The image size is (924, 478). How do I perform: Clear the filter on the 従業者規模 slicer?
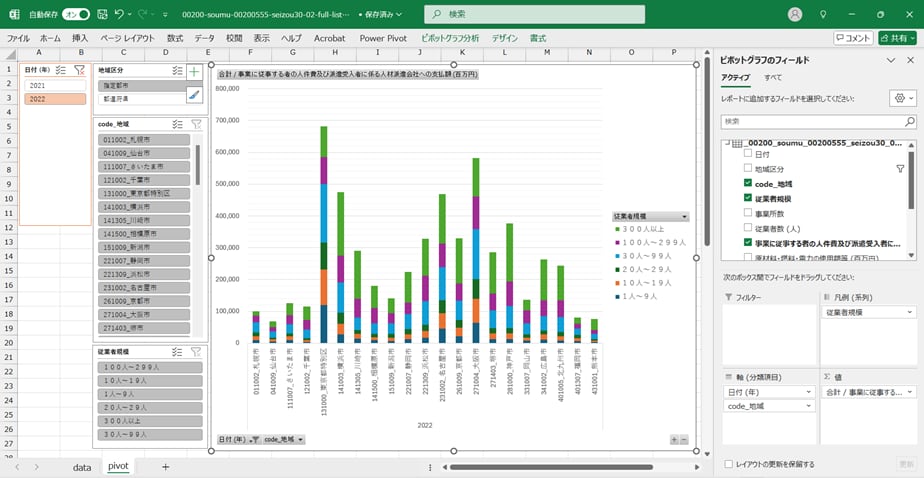(195, 352)
